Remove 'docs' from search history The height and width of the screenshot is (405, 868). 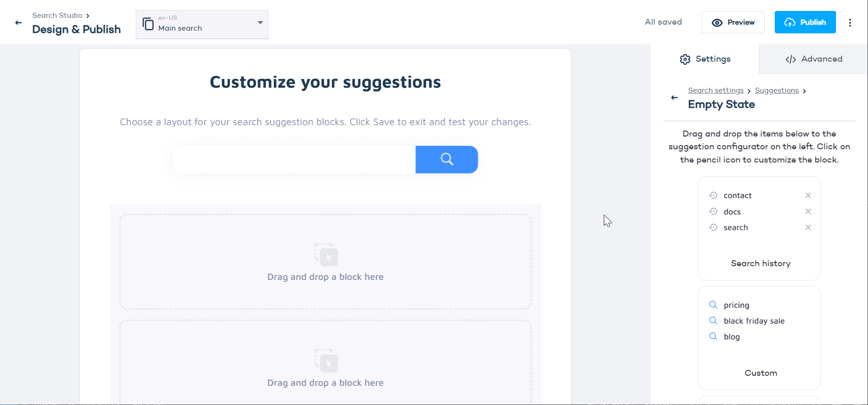[808, 211]
